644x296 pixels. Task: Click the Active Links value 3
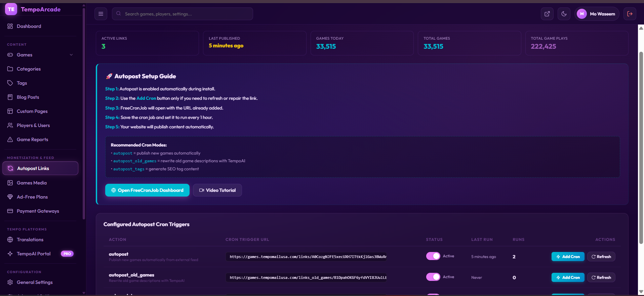click(x=104, y=46)
